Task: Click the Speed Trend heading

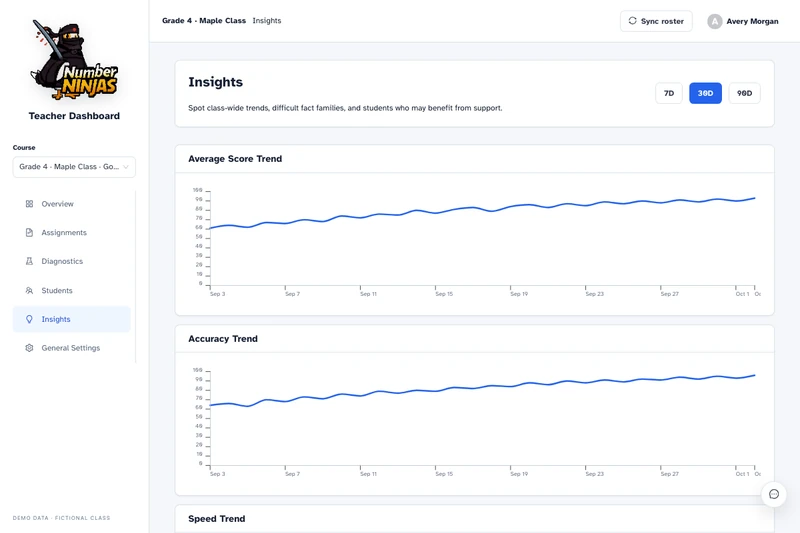Action: pos(217,519)
